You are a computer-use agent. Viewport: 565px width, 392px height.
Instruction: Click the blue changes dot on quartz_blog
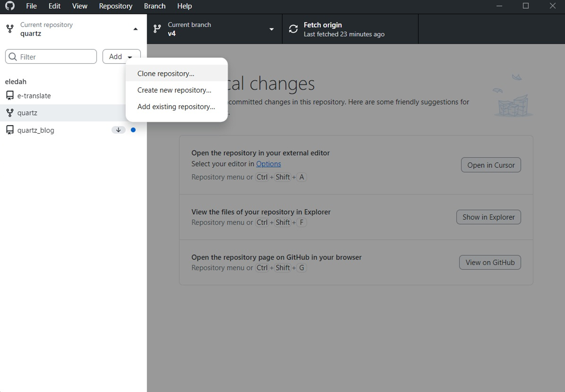[133, 130]
